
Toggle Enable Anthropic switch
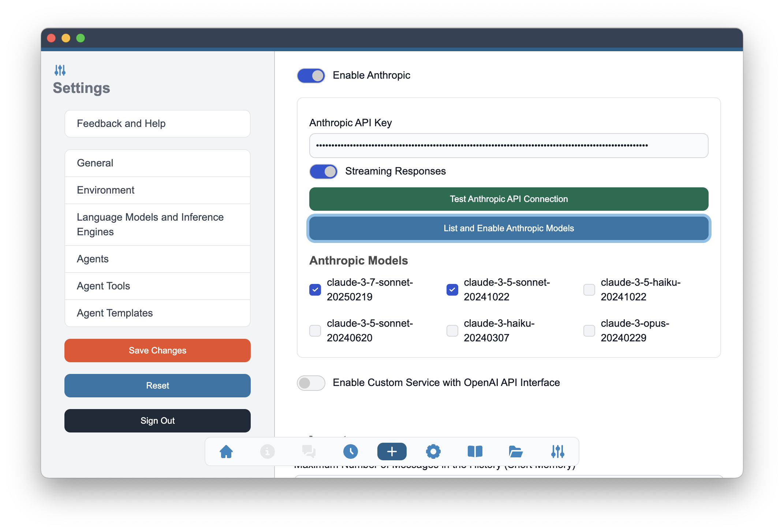coord(311,76)
